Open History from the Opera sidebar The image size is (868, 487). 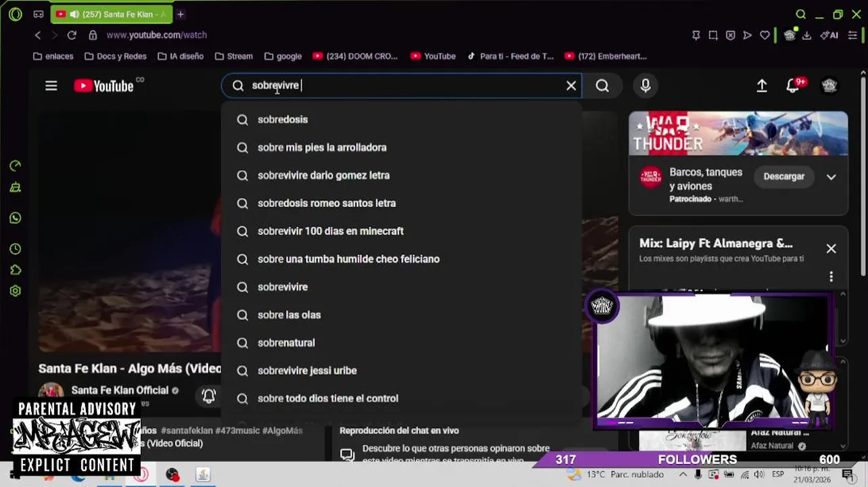pos(16,249)
